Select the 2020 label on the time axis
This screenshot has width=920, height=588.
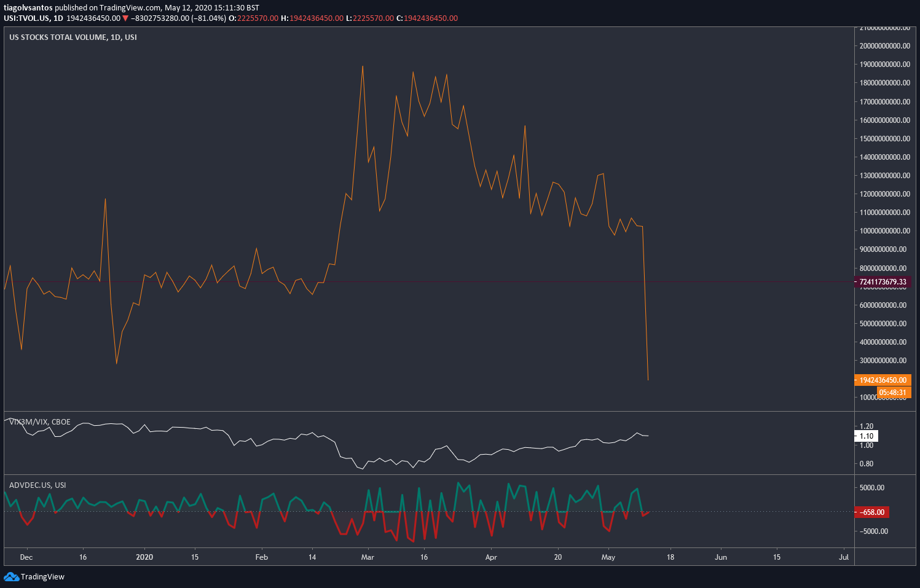[144, 557]
